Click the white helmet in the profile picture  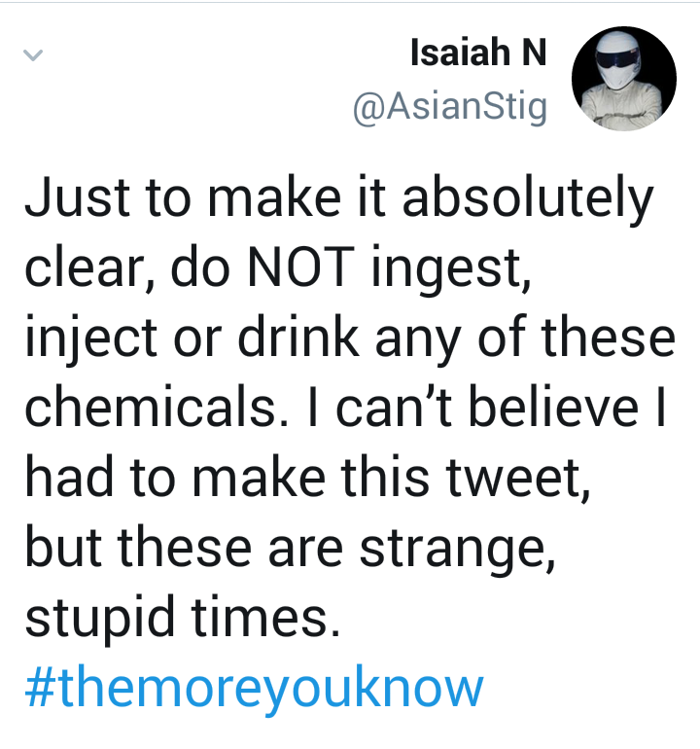(617, 59)
